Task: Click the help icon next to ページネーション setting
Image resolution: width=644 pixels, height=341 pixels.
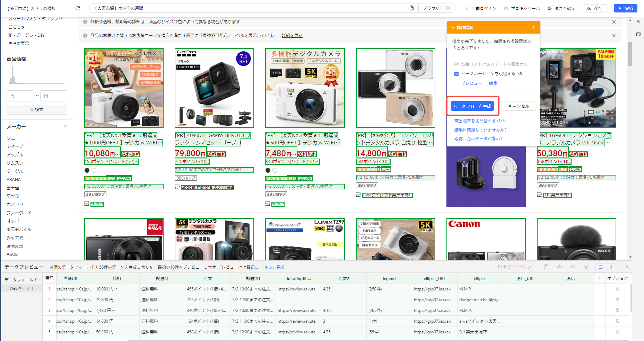Action: tap(520, 73)
